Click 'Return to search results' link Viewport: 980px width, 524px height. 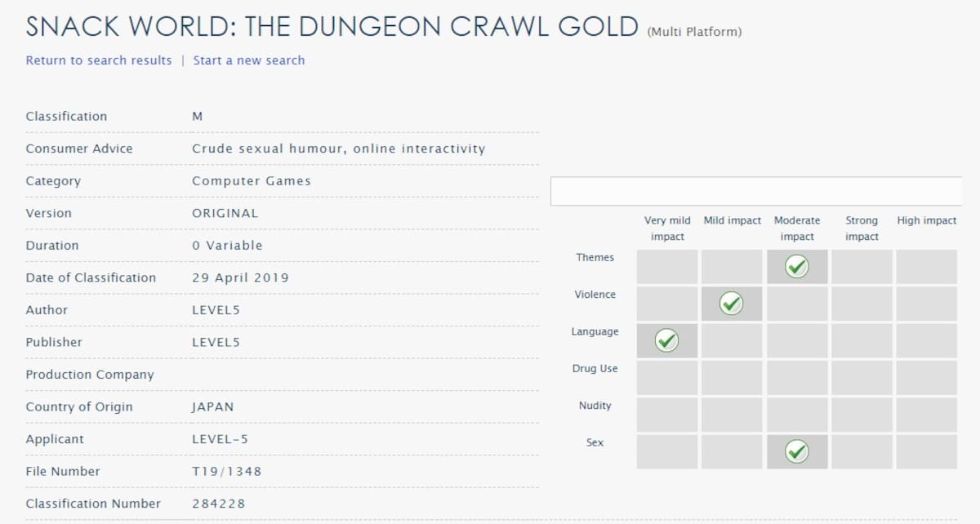coord(99,60)
